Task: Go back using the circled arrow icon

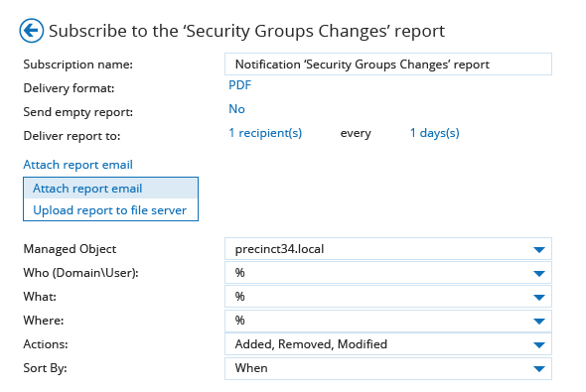Action: [32, 31]
